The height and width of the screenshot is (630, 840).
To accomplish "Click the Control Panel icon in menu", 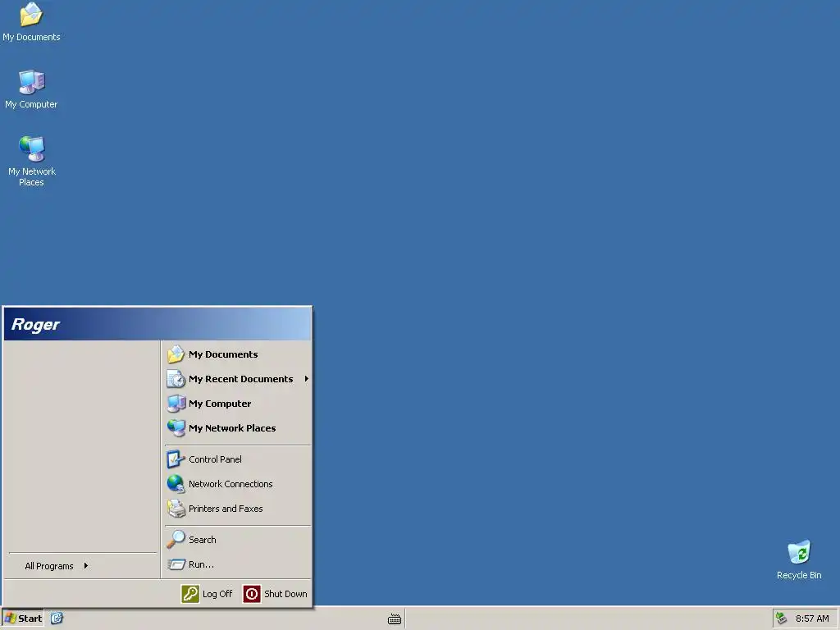I will point(176,459).
